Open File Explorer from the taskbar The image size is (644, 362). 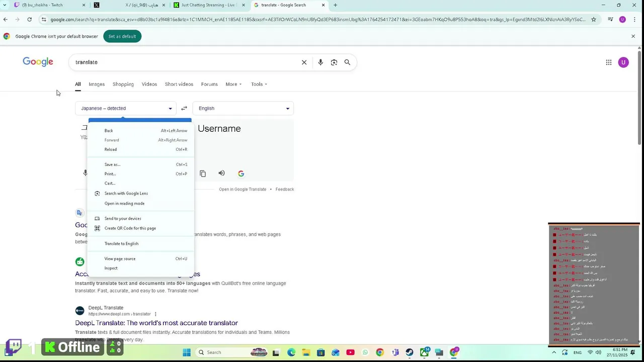[306, 352]
